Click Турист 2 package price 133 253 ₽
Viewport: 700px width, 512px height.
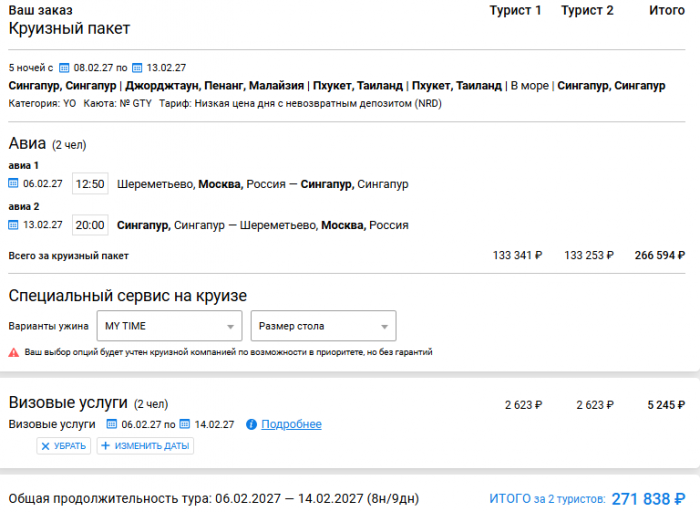[x=589, y=255]
